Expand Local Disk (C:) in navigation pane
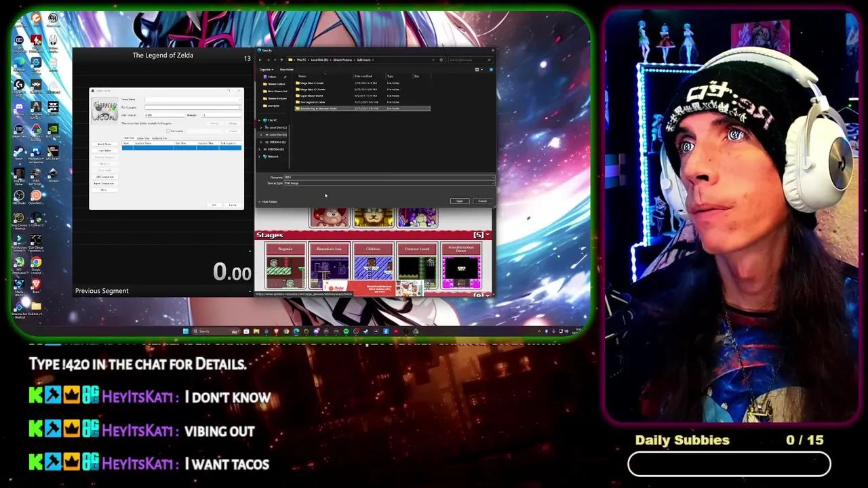Screen dimensions: 868x488 [x=261, y=127]
